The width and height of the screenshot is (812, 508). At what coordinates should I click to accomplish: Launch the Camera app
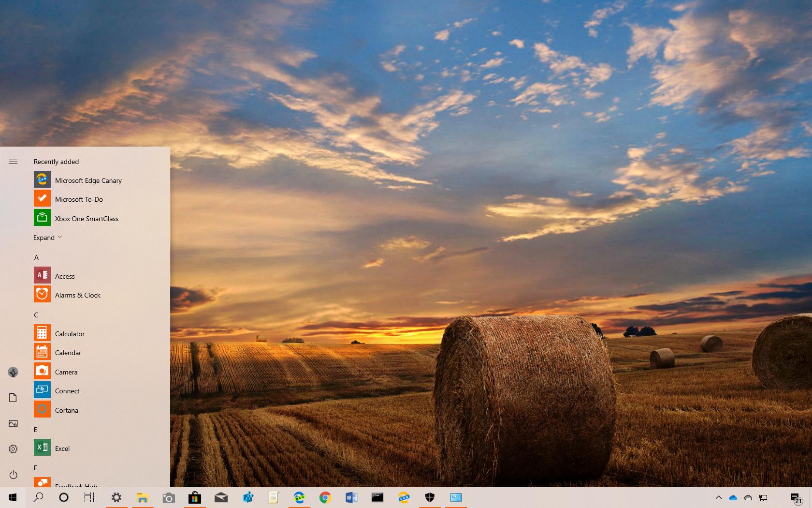pyautogui.click(x=66, y=372)
